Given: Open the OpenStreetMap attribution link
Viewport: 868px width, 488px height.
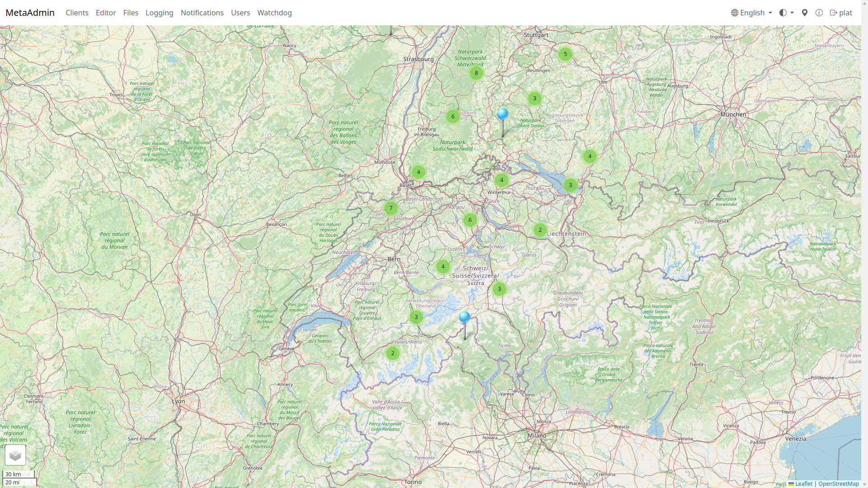Looking at the screenshot, I should pos(838,483).
